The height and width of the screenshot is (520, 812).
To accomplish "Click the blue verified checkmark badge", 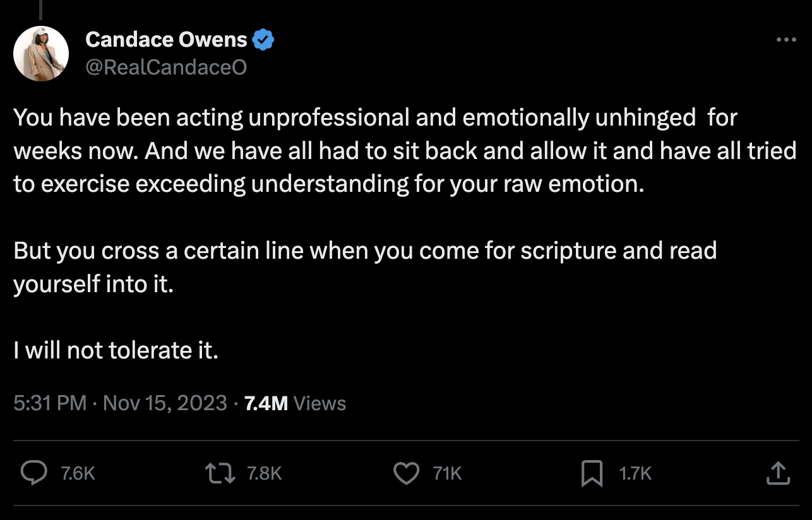I will 263,40.
